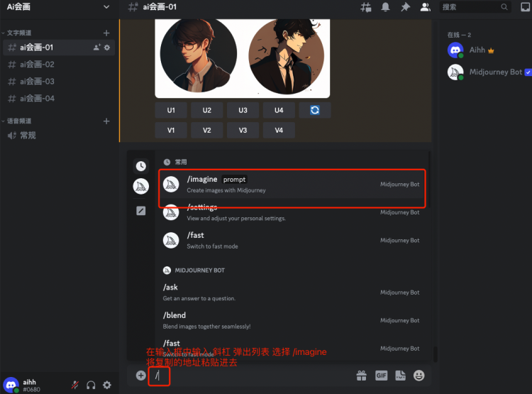Choose /fast in the 常用 section

(292, 241)
